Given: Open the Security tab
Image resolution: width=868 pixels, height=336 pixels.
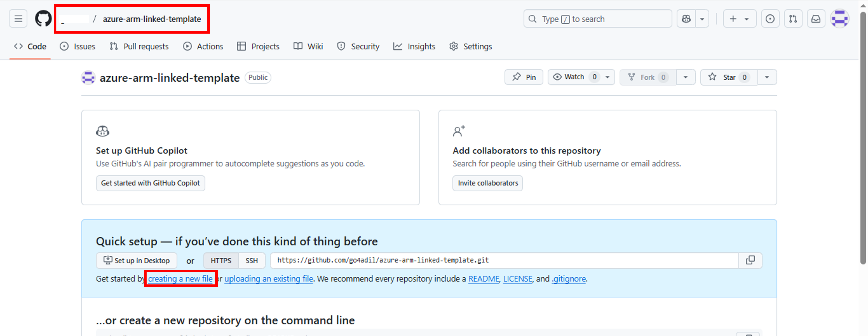Looking at the screenshot, I should point(358,46).
